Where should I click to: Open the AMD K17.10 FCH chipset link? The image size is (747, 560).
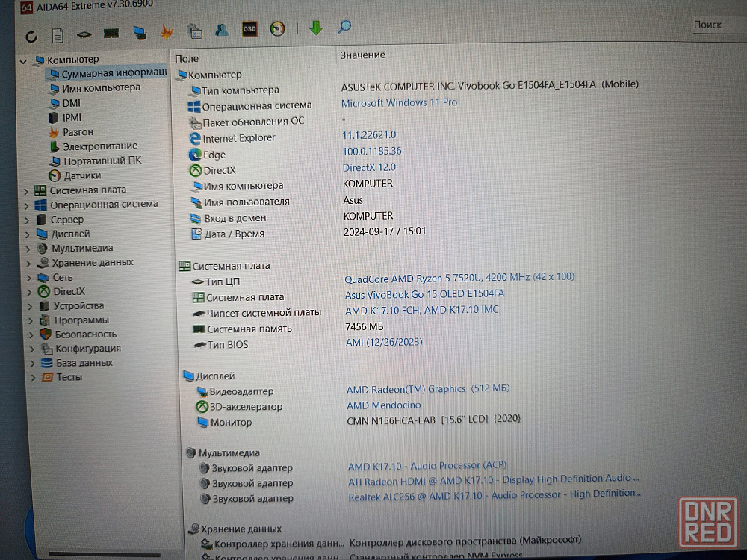pos(421,311)
